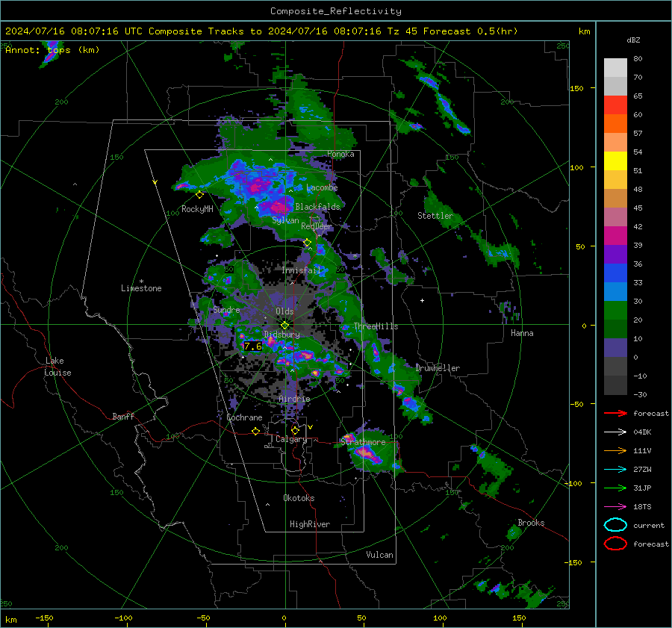Click the yellow 51 dBZ color swatch
This screenshot has height=628, width=672.
615,161
